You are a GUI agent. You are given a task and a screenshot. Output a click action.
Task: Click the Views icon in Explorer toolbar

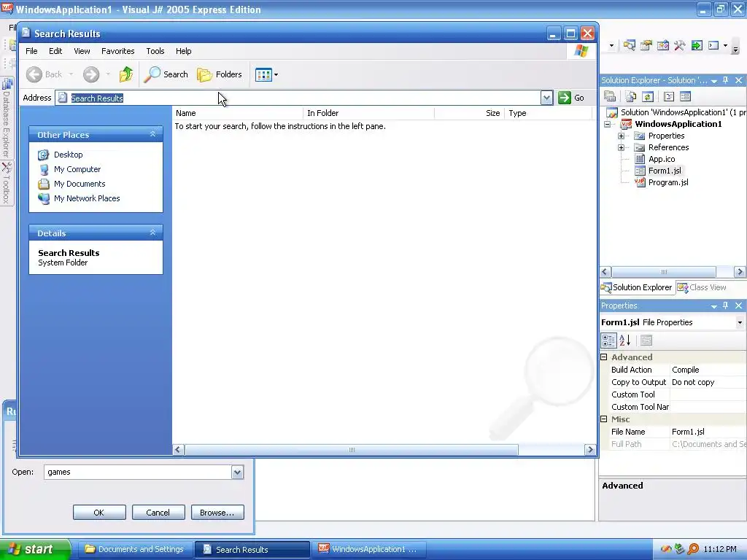coord(263,74)
